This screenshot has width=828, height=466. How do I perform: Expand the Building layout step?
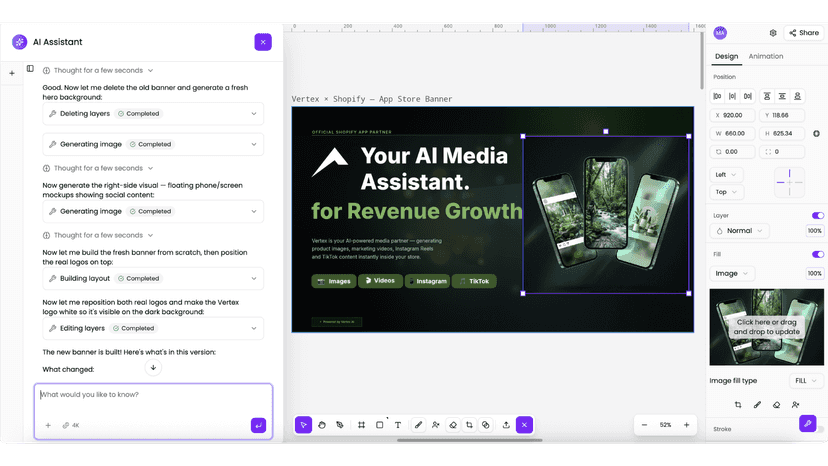[153, 278]
